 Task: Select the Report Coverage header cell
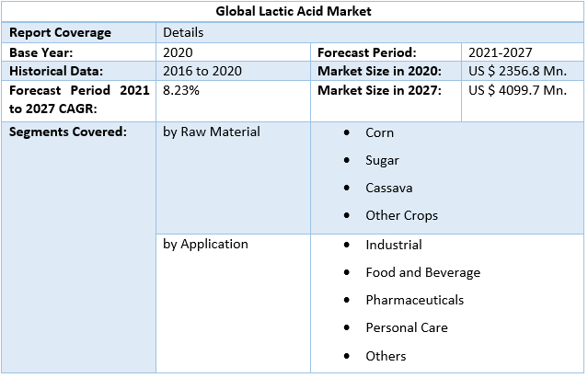click(x=60, y=32)
